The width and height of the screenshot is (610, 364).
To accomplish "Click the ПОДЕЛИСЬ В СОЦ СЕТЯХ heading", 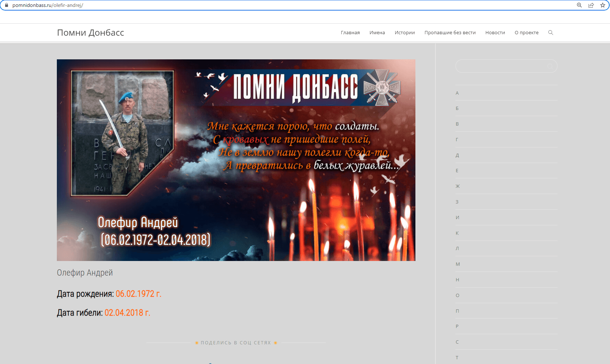I will tap(236, 343).
